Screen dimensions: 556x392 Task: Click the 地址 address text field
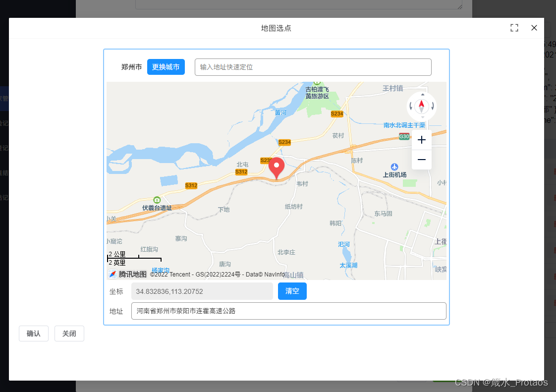[288, 311]
